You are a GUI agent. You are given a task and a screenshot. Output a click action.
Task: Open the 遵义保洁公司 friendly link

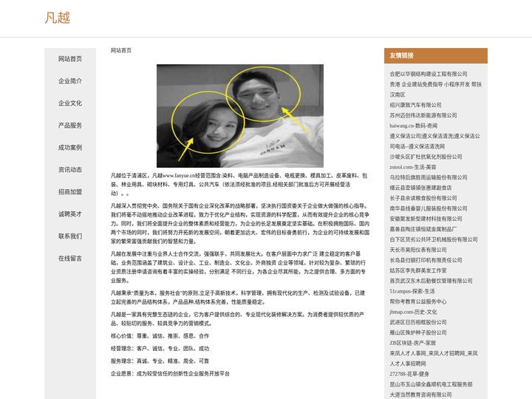434,141
